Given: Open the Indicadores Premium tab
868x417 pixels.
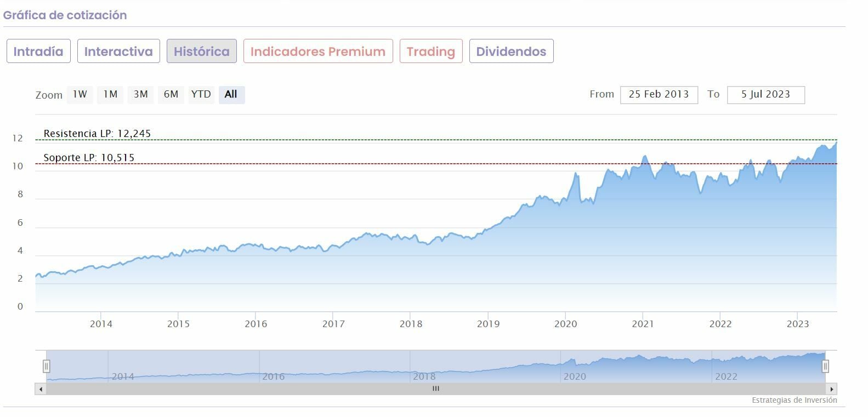Looking at the screenshot, I should tap(318, 52).
